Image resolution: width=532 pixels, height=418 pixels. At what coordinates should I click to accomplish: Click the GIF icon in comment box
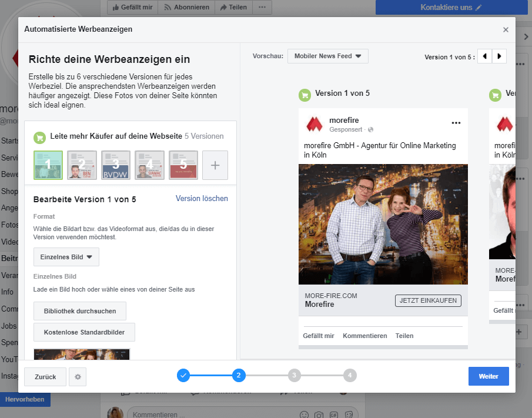pyautogui.click(x=334, y=415)
